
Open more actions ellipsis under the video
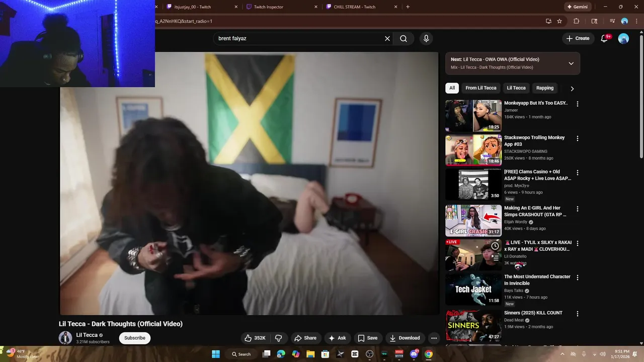coord(434,338)
